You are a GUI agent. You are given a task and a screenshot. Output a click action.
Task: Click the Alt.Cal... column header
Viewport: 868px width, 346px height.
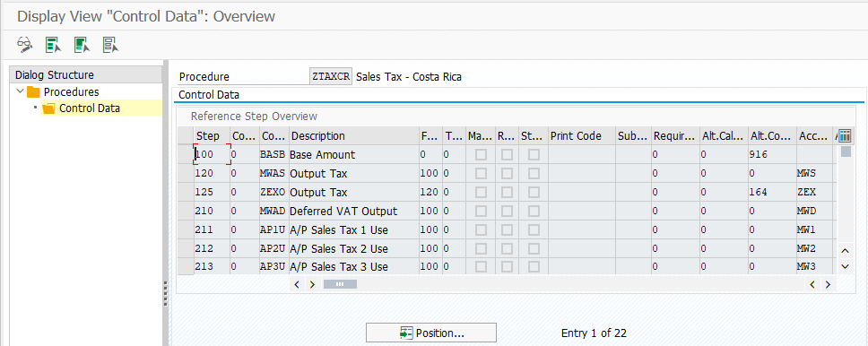pos(724,136)
